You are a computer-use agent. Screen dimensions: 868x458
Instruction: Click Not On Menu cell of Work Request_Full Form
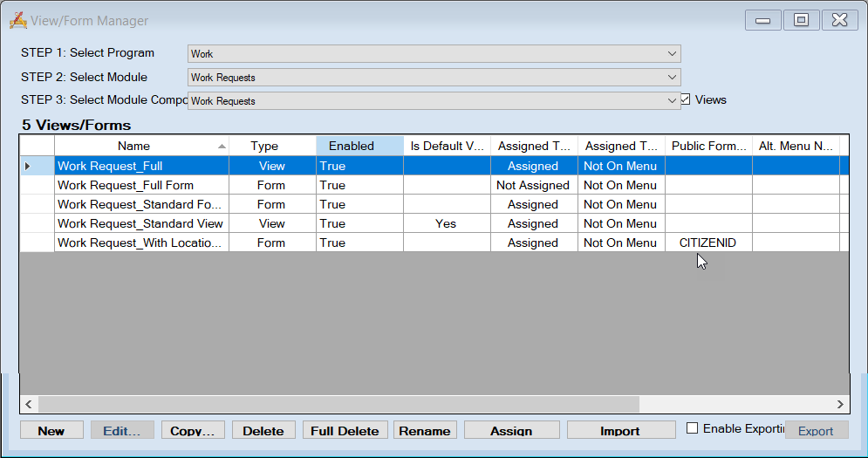[622, 185]
